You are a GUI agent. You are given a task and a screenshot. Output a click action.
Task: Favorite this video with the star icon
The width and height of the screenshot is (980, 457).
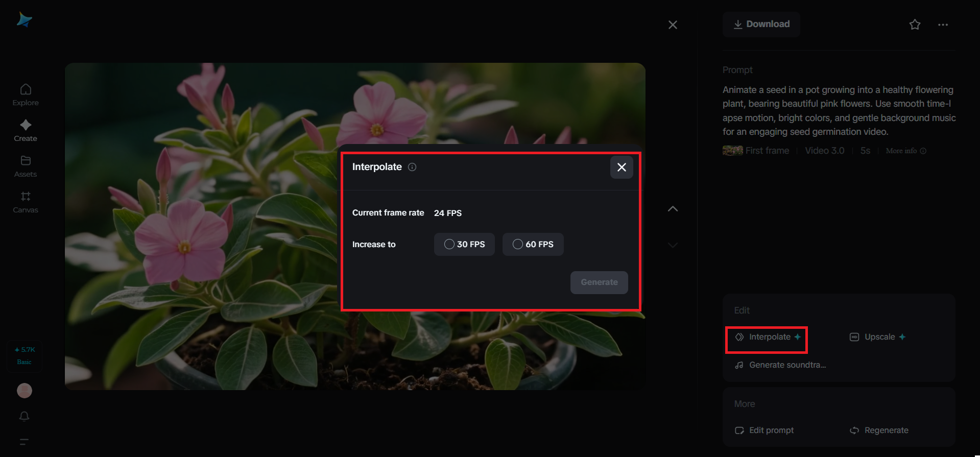click(x=915, y=25)
